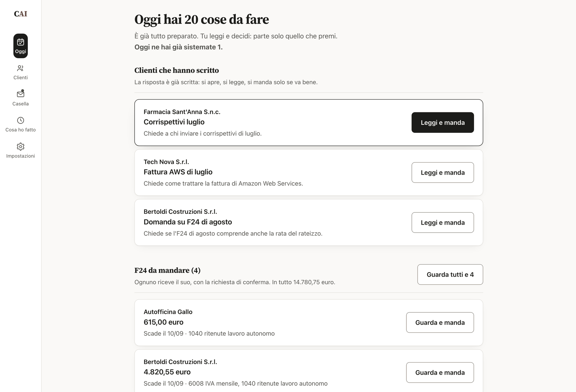
Task: Select the Clienti label in sidebar
Action: click(x=20, y=77)
